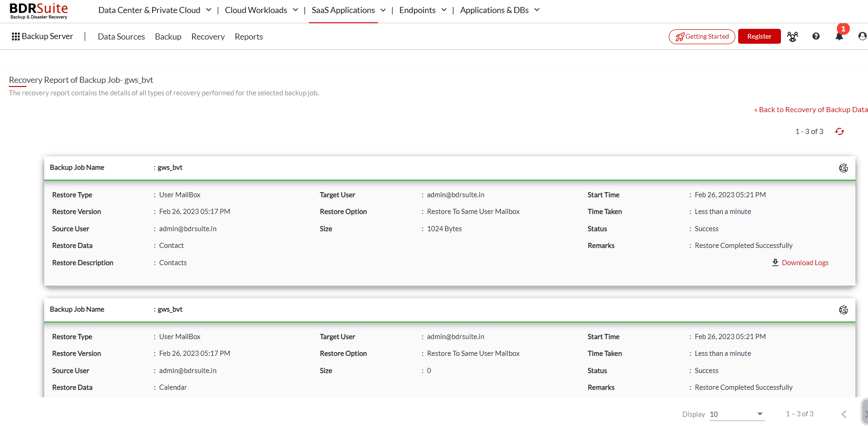Open Data Sources menu

121,37
